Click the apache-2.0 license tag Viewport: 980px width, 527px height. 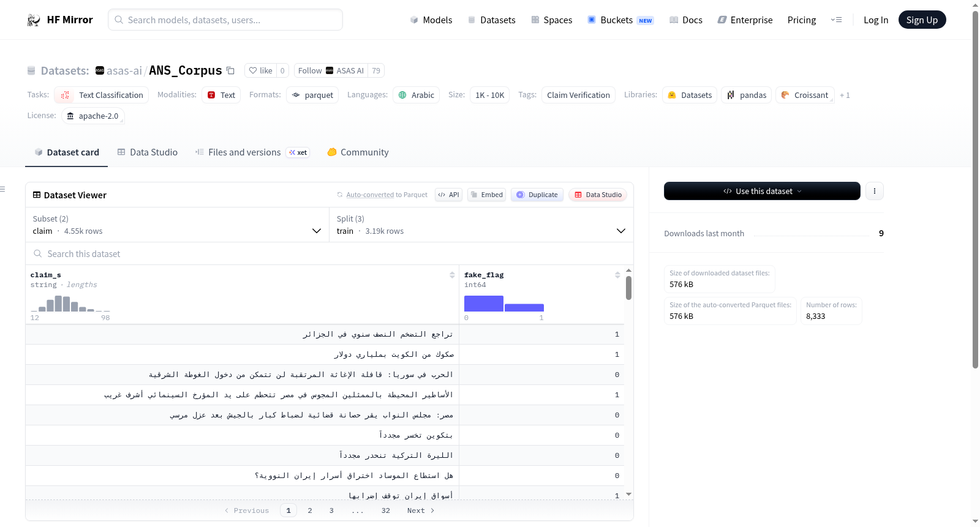coord(93,116)
